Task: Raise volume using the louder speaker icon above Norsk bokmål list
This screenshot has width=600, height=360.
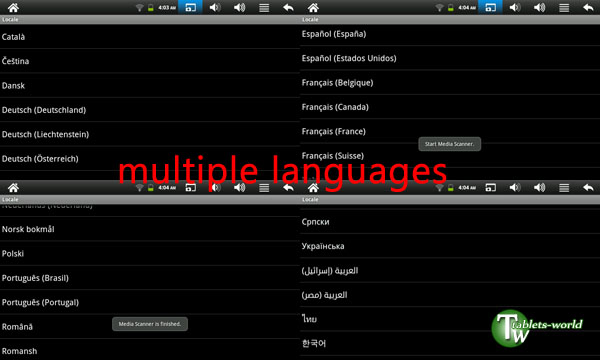Action: (x=240, y=187)
